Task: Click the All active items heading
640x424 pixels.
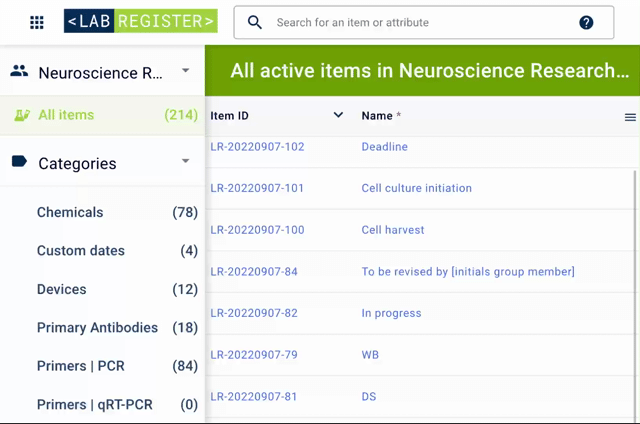Action: (429, 71)
